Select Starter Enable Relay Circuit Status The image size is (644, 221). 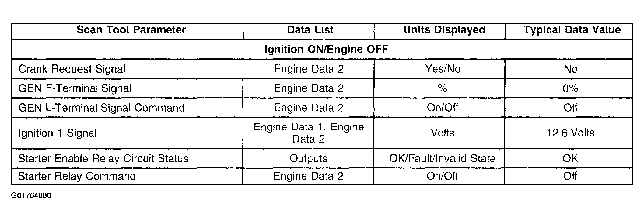click(127, 158)
